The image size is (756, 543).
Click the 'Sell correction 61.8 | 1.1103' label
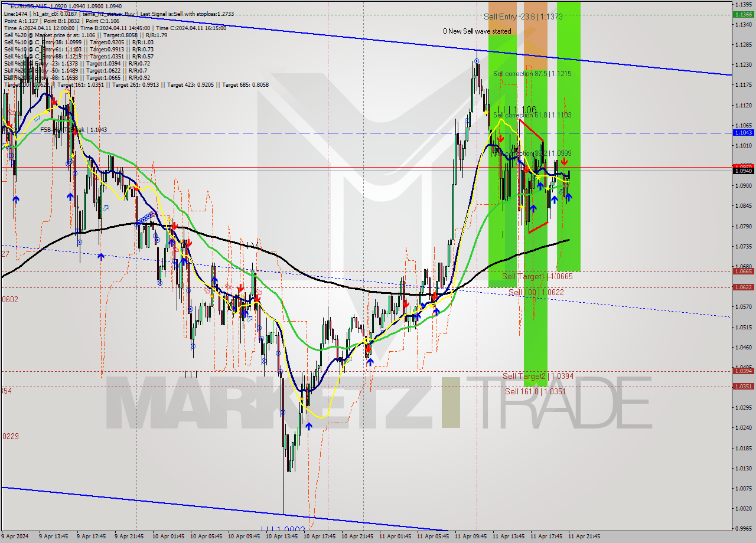532,115
